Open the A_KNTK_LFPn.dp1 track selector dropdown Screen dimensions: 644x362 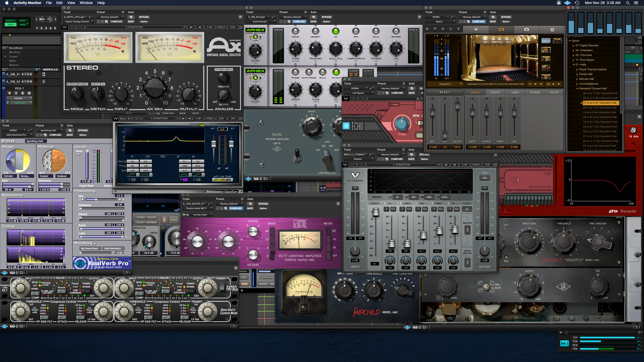coord(75,17)
